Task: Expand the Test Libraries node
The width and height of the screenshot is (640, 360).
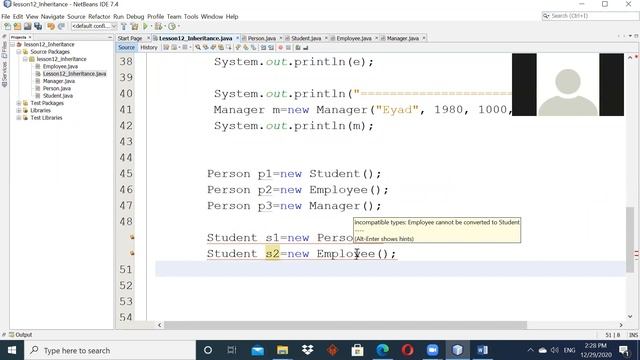Action: pos(19,118)
